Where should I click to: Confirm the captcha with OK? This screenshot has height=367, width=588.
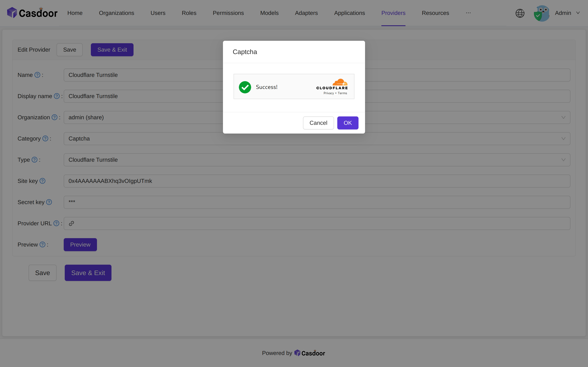347,123
